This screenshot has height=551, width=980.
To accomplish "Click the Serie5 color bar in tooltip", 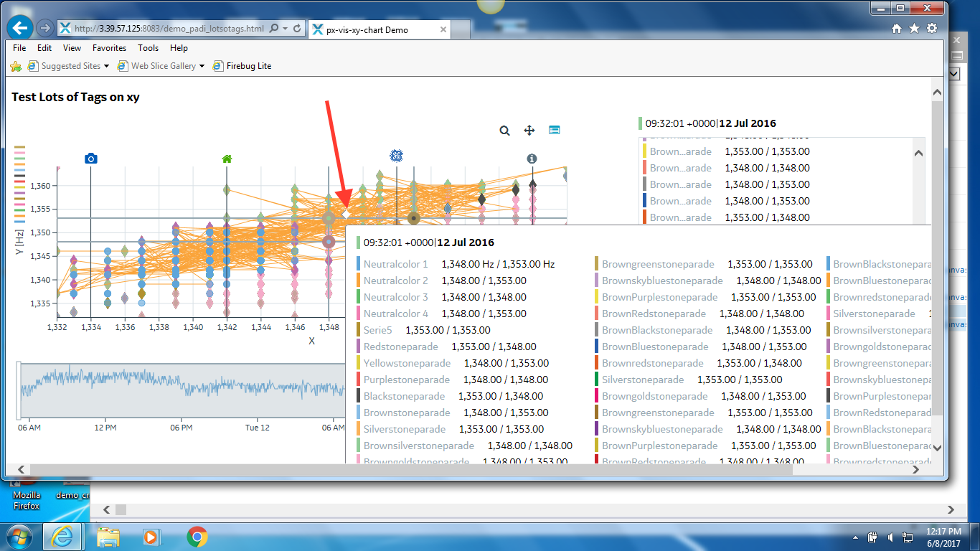I will point(358,330).
